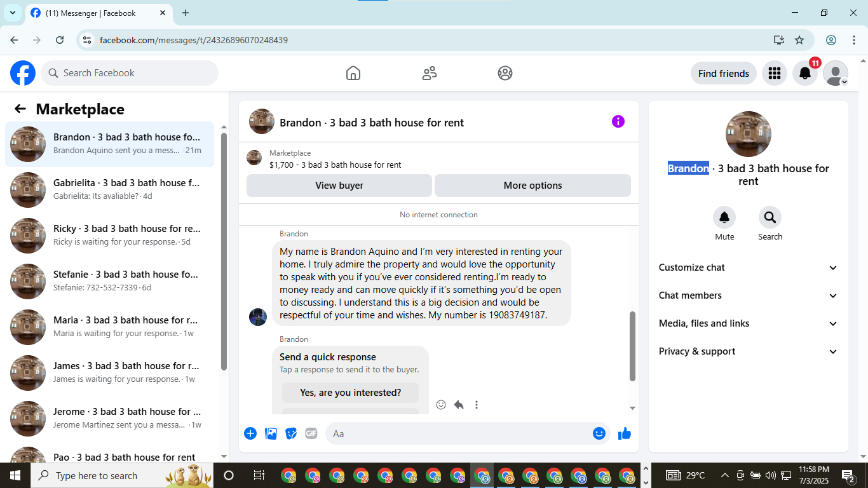Open James conversation in list

[110, 373]
